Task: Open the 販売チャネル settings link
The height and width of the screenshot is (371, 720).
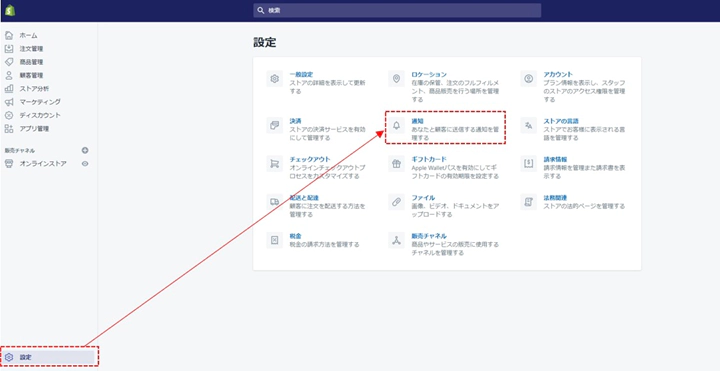Action: click(x=429, y=236)
